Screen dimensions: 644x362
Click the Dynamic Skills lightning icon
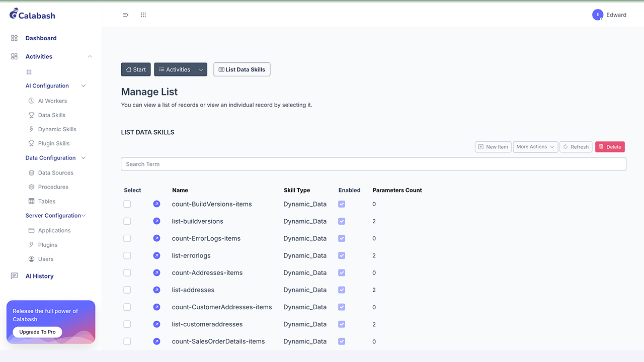pos(31,129)
